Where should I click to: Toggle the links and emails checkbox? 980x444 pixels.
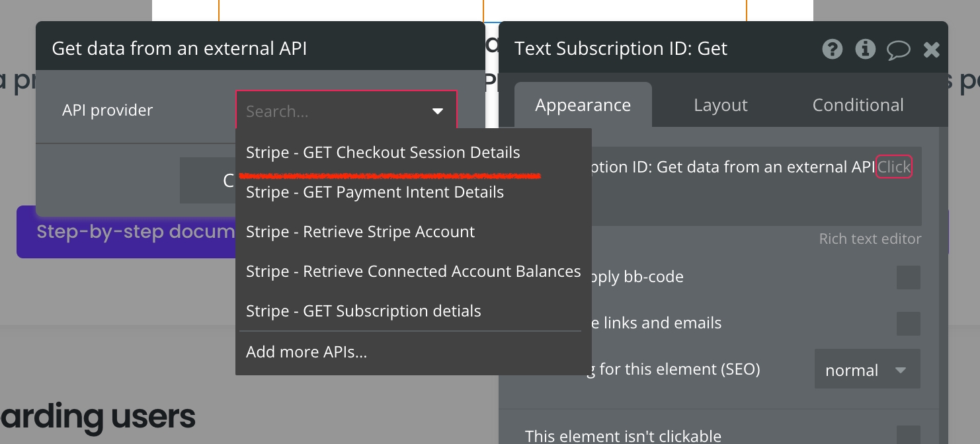(x=908, y=324)
